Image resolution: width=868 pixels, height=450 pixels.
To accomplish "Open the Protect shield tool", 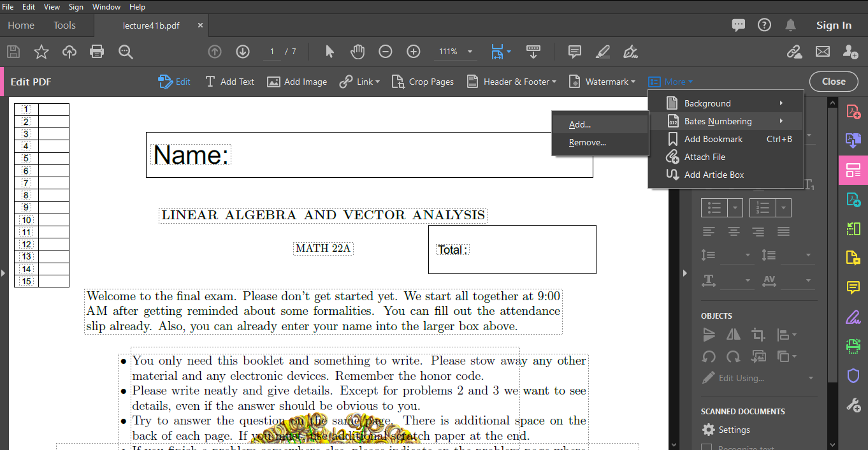I will [x=853, y=375].
